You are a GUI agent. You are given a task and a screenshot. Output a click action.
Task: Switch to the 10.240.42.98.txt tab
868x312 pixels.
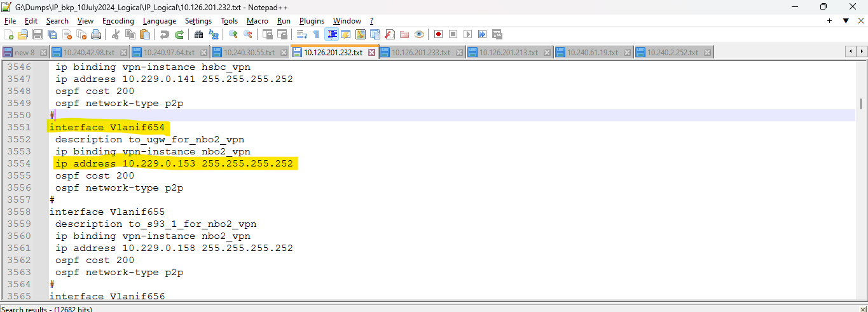click(x=89, y=52)
